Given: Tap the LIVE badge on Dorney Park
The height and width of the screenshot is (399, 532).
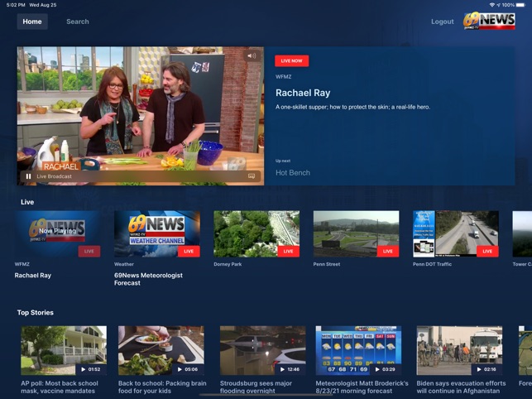Looking at the screenshot, I should coord(289,252).
